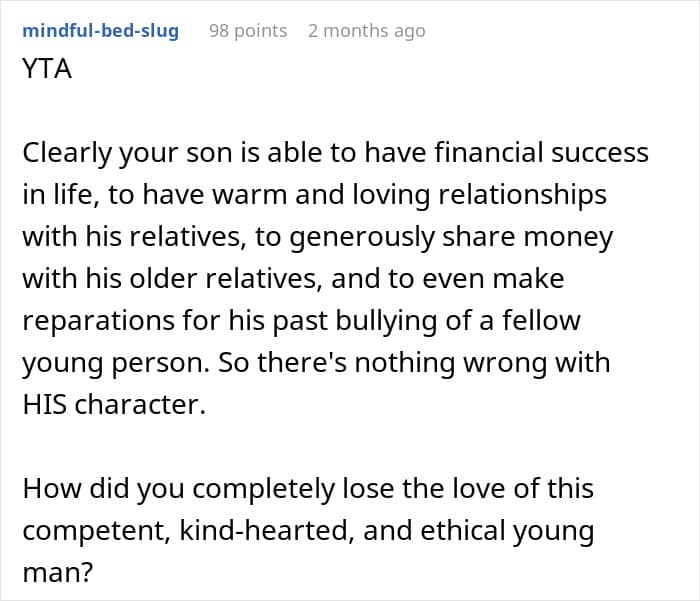Click the 98 points score

pos(247,31)
